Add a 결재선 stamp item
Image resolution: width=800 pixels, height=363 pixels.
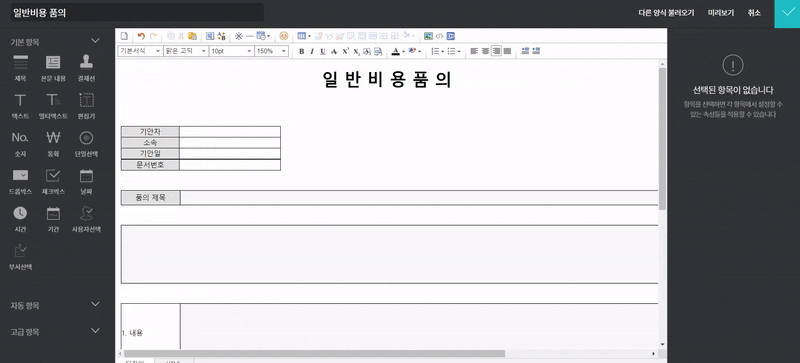(x=86, y=68)
